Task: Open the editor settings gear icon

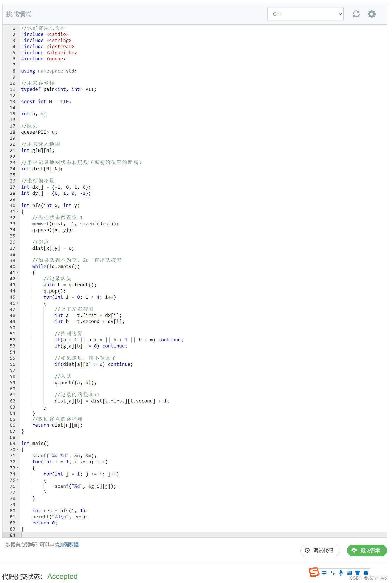Action: 372,14
